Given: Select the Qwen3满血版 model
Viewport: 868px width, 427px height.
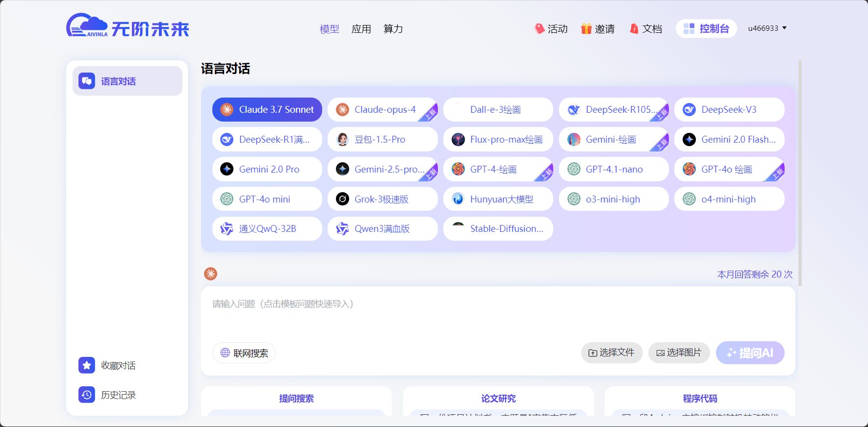Looking at the screenshot, I should click(x=383, y=228).
